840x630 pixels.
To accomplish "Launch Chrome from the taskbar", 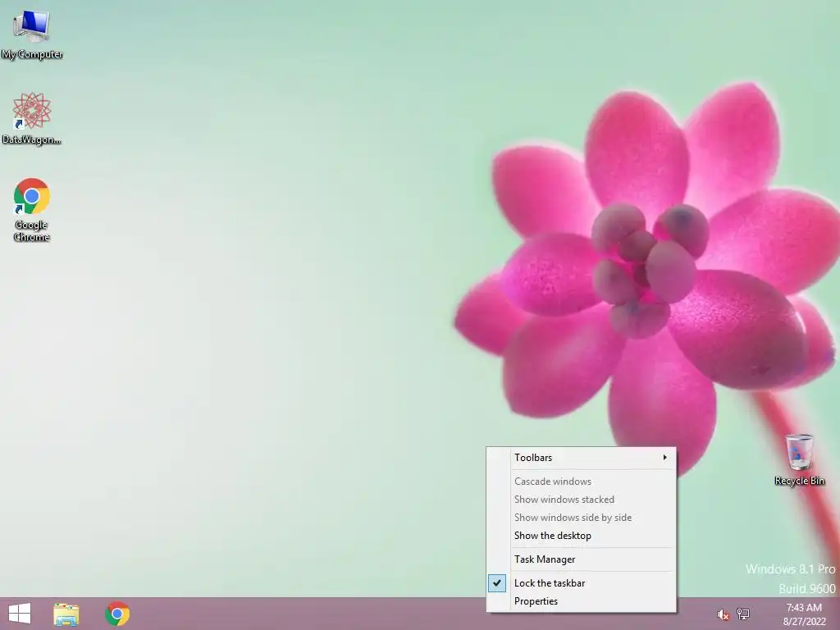I will point(117,614).
